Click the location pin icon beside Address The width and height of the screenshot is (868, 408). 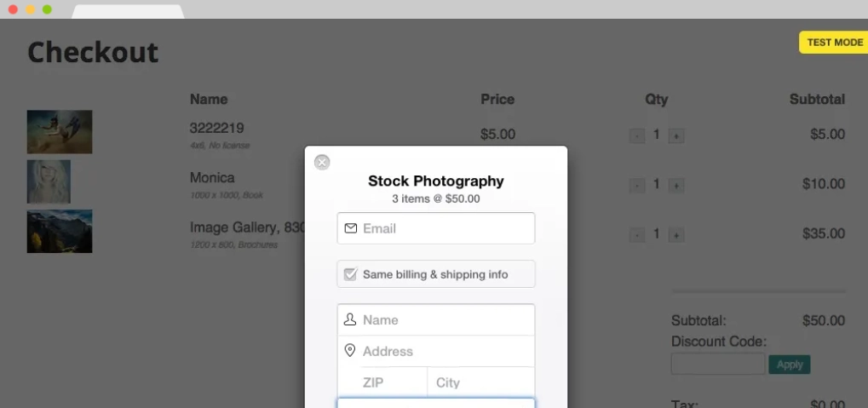350,350
